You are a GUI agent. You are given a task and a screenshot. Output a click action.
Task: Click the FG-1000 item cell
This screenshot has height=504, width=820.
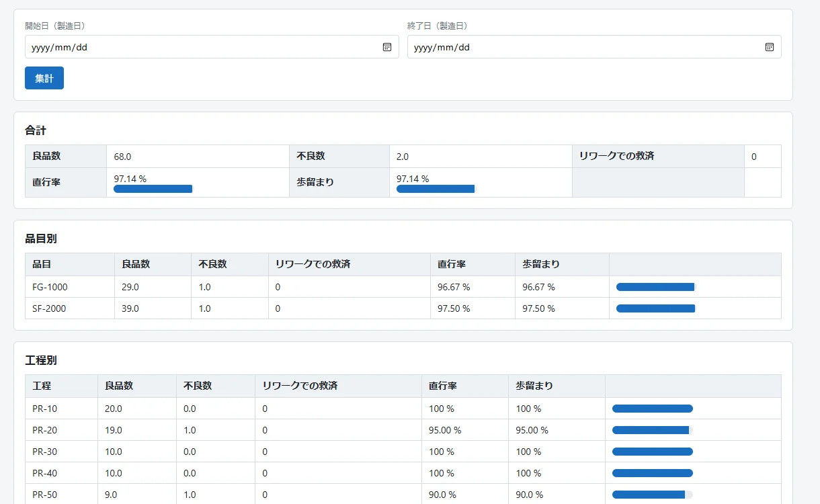pyautogui.click(x=70, y=287)
